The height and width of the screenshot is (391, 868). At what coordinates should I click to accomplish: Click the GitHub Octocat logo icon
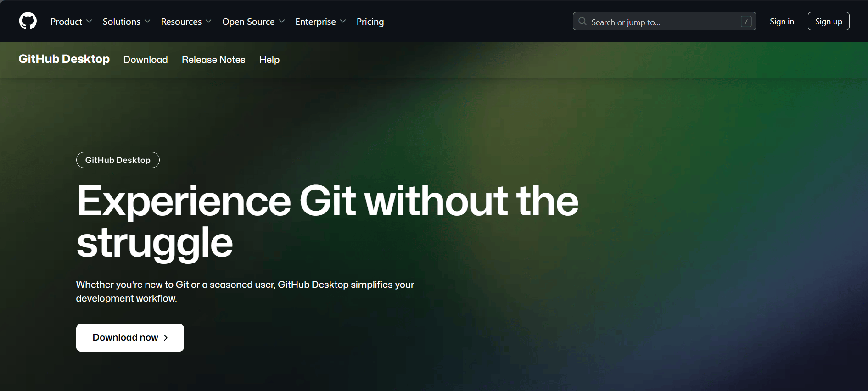click(28, 21)
